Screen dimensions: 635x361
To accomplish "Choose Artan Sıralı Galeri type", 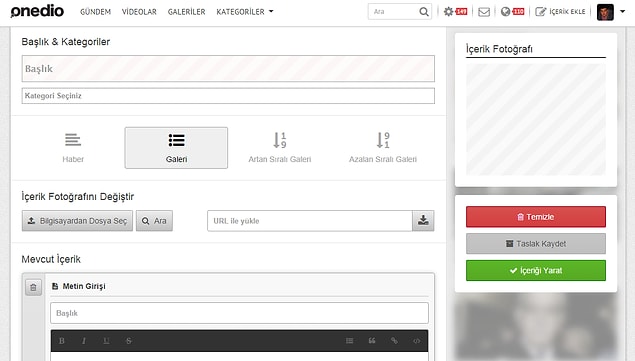I will coord(280,148).
